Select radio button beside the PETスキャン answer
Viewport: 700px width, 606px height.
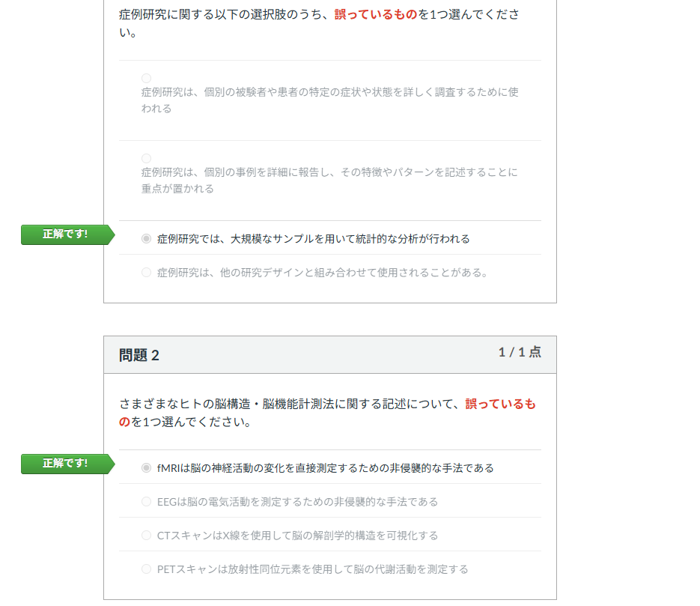[x=146, y=569]
